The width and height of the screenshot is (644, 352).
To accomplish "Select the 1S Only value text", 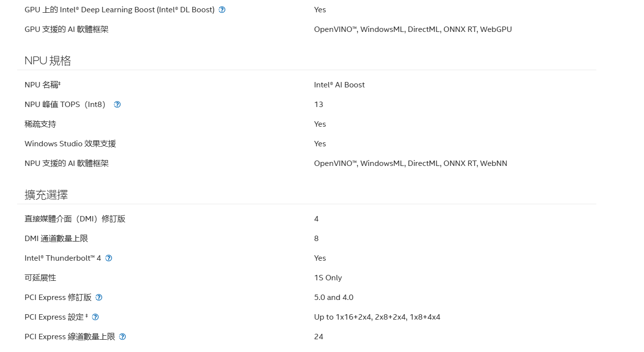I will coord(328,278).
